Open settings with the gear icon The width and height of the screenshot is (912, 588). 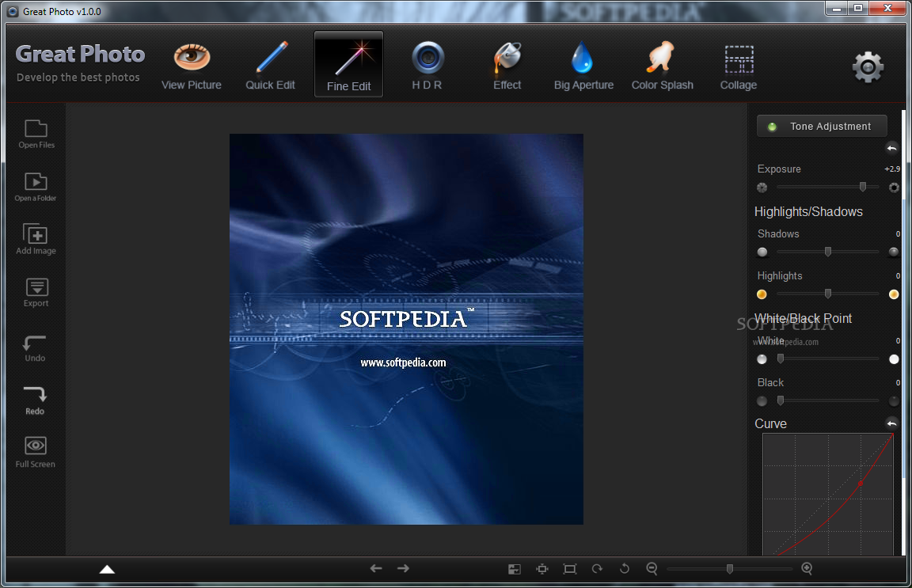click(868, 67)
